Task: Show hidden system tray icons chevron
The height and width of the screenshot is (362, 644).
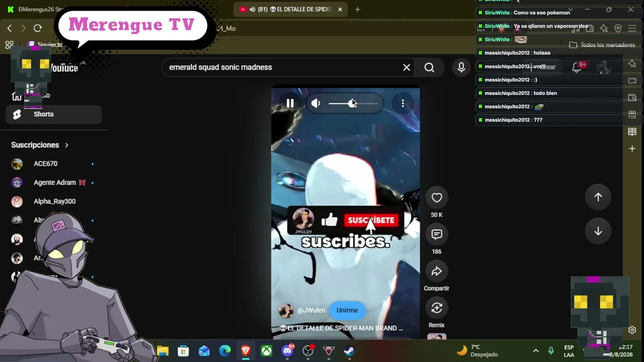Action: [x=536, y=351]
